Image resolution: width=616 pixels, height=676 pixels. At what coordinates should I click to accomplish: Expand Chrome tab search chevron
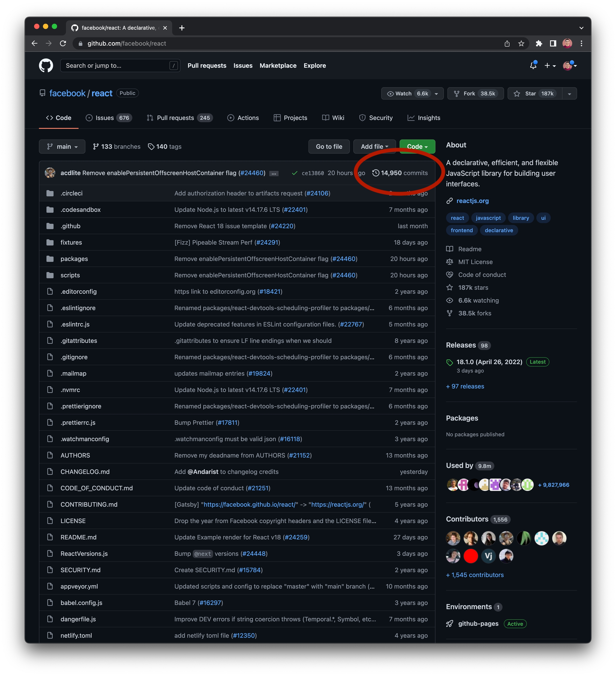pos(582,28)
